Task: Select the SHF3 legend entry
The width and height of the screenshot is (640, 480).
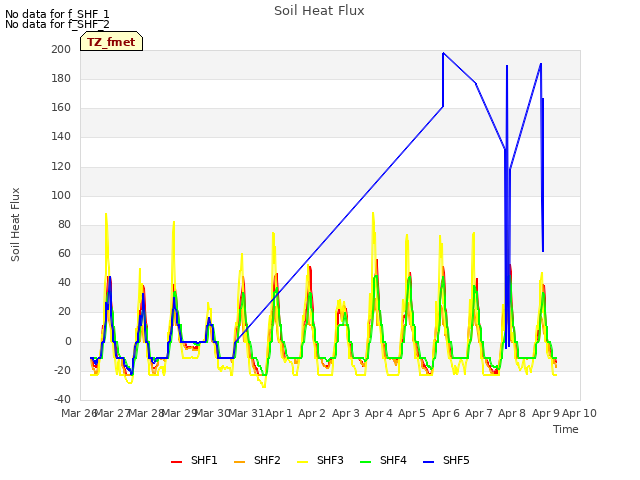Action: (320, 460)
